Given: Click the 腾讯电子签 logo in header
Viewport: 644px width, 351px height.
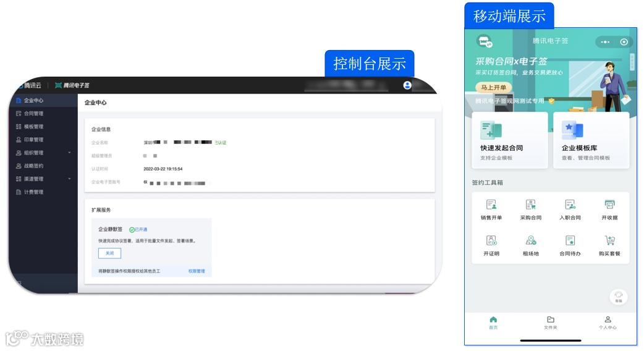Looking at the screenshot, I should pos(72,85).
